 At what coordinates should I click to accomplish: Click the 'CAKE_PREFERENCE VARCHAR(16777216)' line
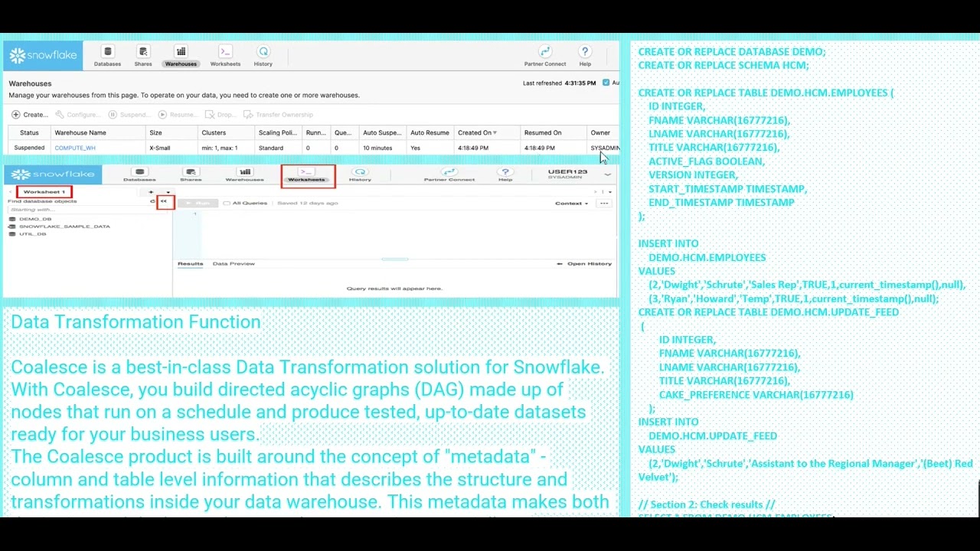tap(756, 395)
